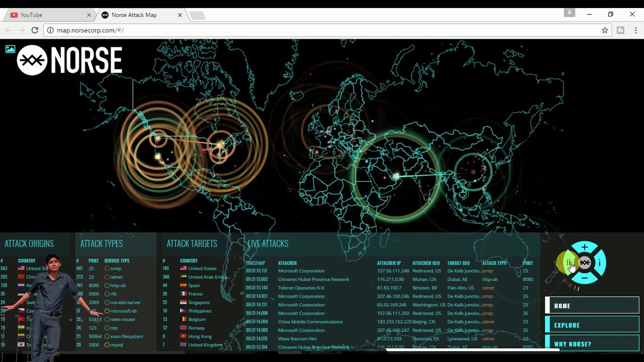
Task: Open the WHY NORSE? menu item
Action: click(592, 344)
